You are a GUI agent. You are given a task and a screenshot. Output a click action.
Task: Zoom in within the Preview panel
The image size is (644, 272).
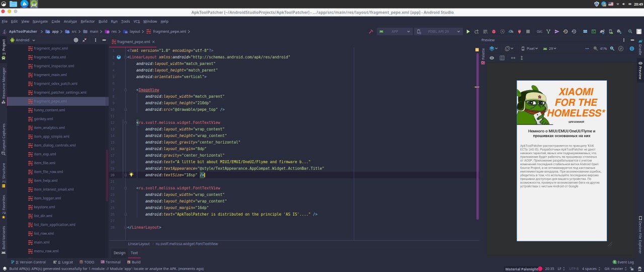pos(612,48)
